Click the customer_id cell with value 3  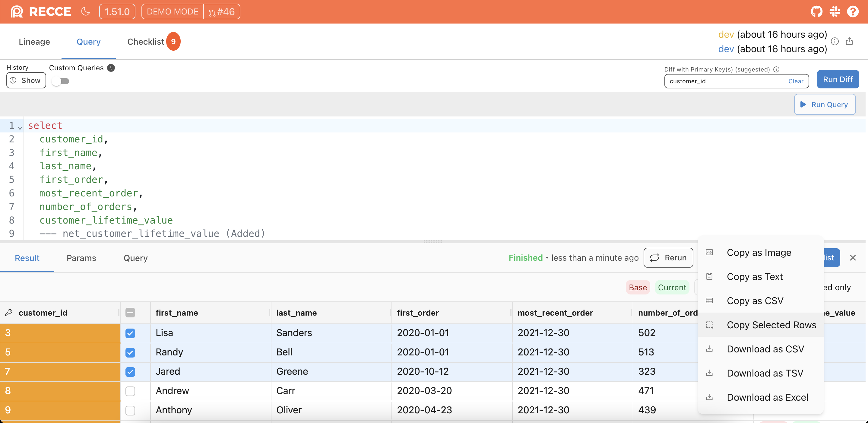pyautogui.click(x=60, y=333)
